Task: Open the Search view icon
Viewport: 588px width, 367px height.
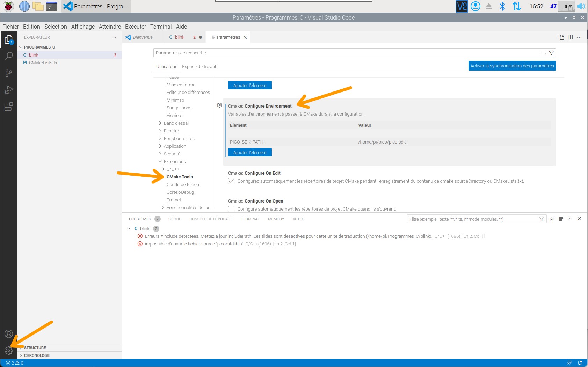Action: pyautogui.click(x=9, y=56)
